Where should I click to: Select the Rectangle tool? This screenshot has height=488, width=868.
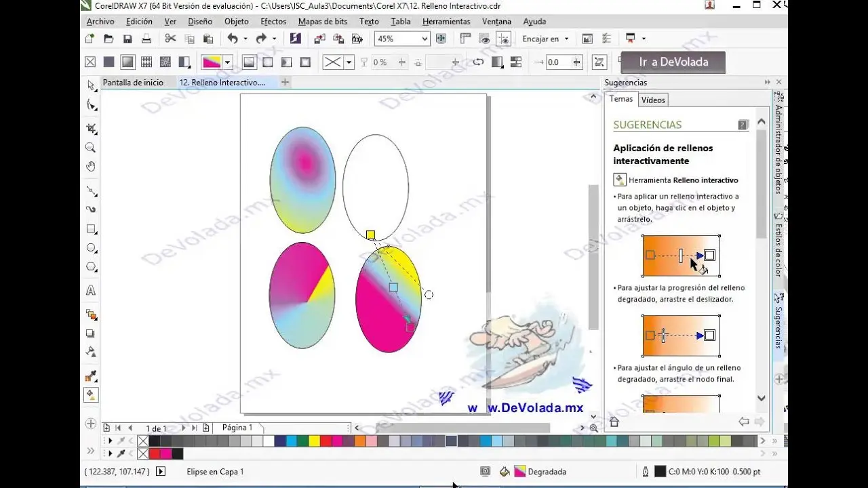(91, 229)
